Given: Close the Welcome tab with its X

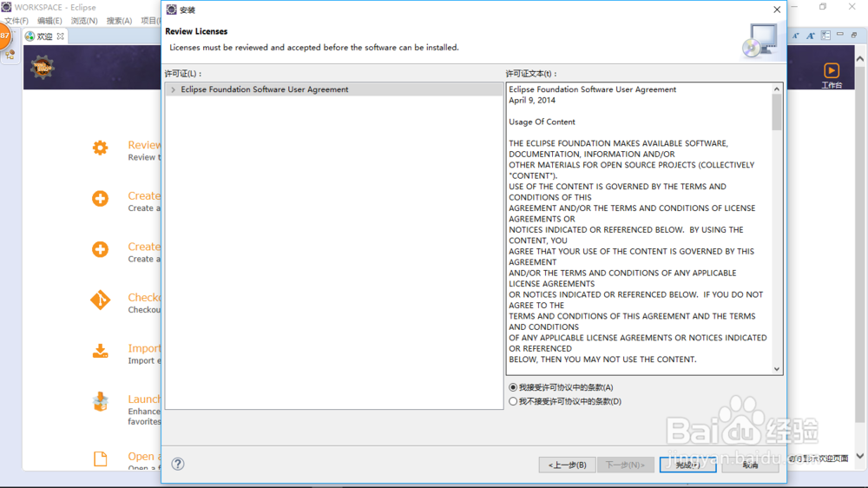Looking at the screenshot, I should pyautogui.click(x=61, y=36).
